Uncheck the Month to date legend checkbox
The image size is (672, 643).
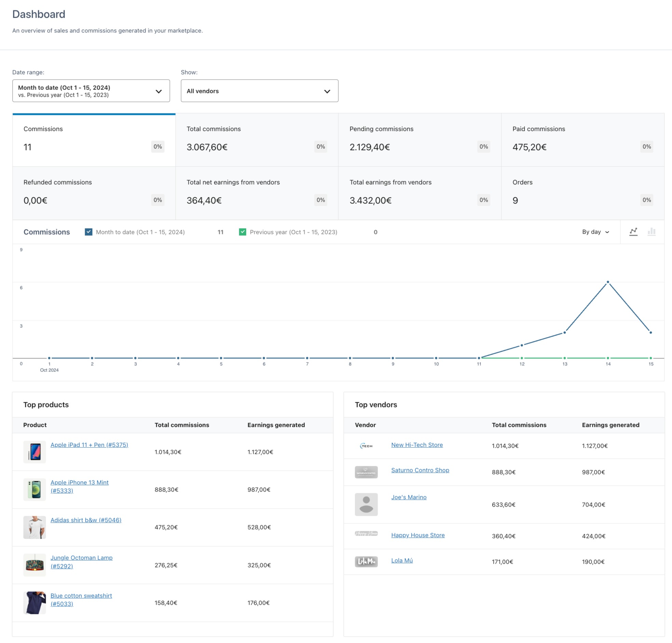coord(89,232)
